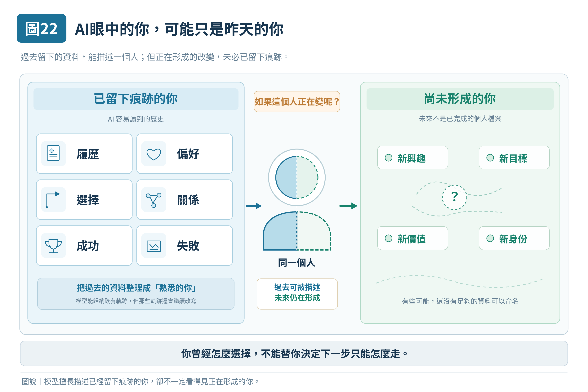Click the 未來不是已完成的個人檔案 subtitle
Viewport: 588px width, 392px height.
point(460,119)
